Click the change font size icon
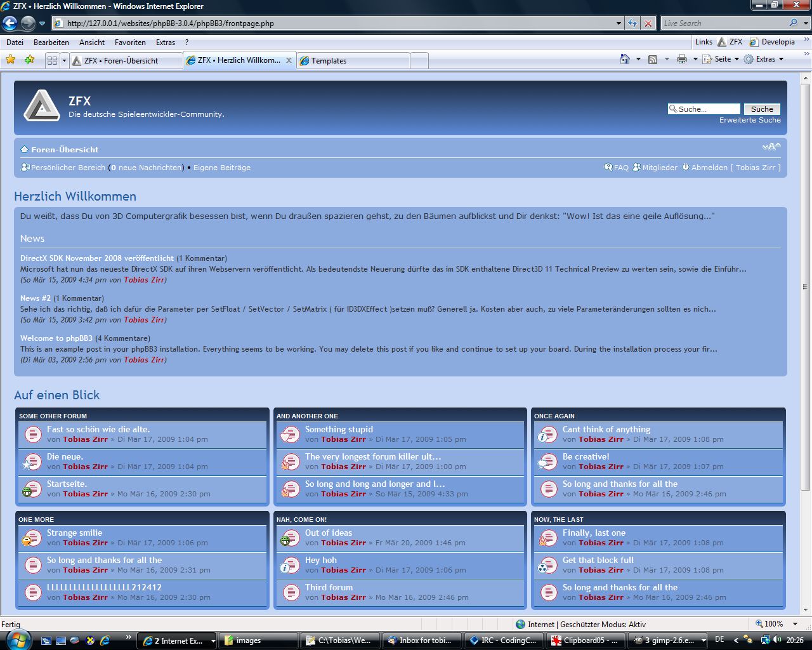 coord(771,147)
